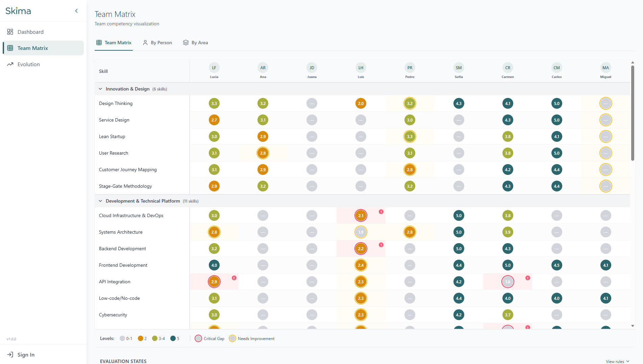This screenshot has width=643, height=364.
Task: Click the Levels 0-1 gray legend swatch
Action: tap(122, 338)
